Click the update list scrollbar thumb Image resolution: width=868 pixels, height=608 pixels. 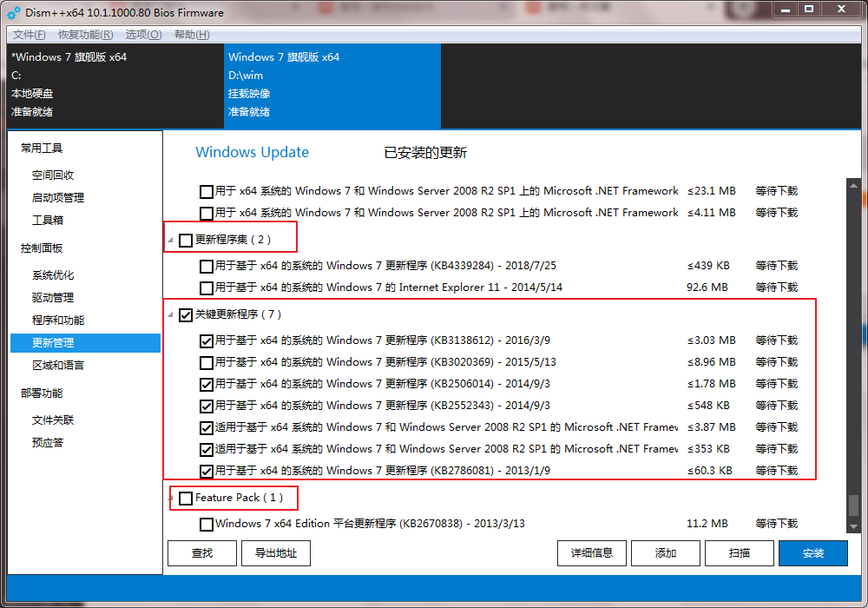point(853,505)
